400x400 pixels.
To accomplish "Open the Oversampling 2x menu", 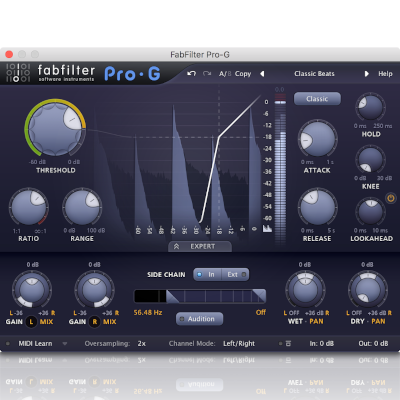I will [142, 343].
